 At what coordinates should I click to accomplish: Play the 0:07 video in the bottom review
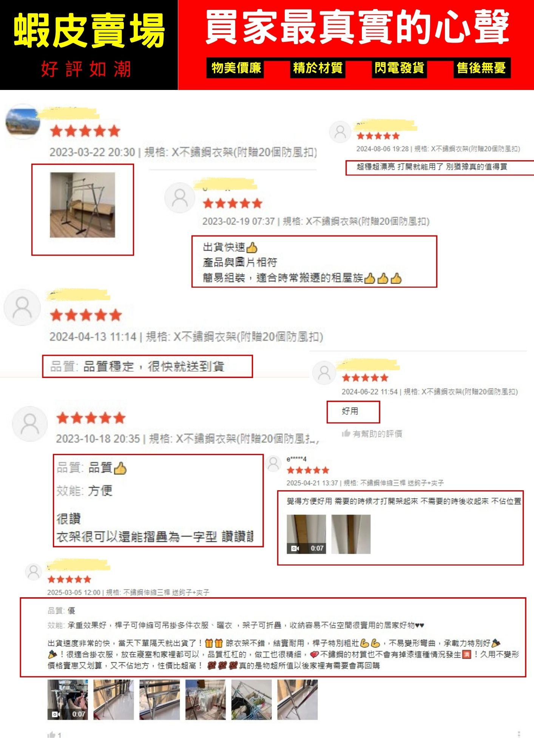68,699
